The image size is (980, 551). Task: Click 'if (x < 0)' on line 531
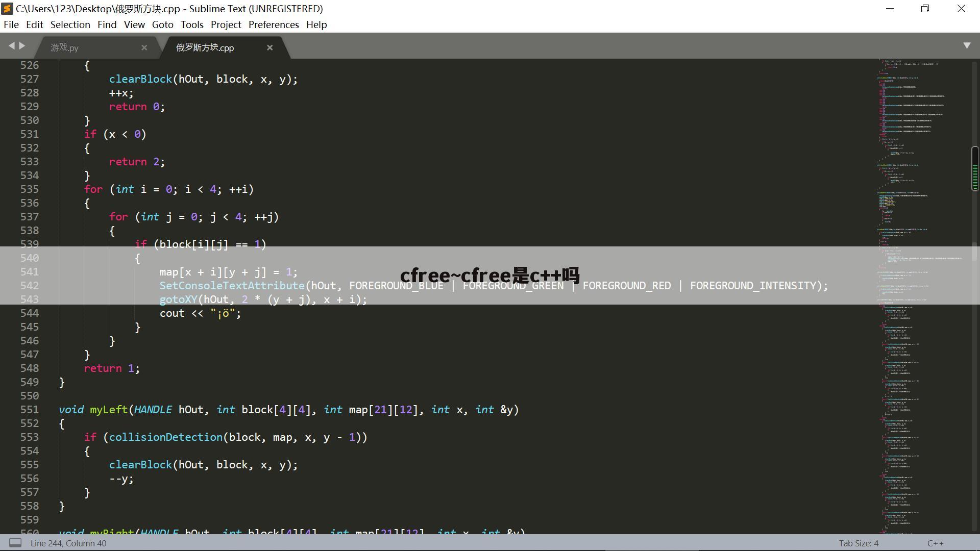pos(115,134)
